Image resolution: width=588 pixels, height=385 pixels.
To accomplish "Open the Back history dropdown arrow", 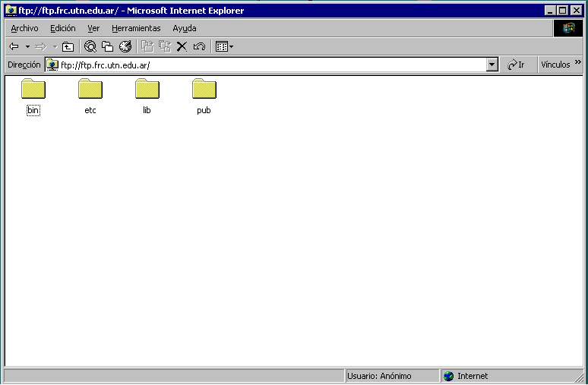I will coord(27,47).
